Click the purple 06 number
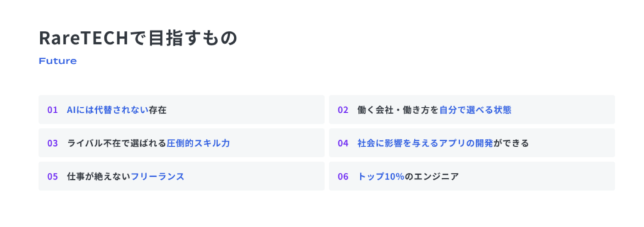Viewport: 644px width, 227px height. [x=343, y=177]
